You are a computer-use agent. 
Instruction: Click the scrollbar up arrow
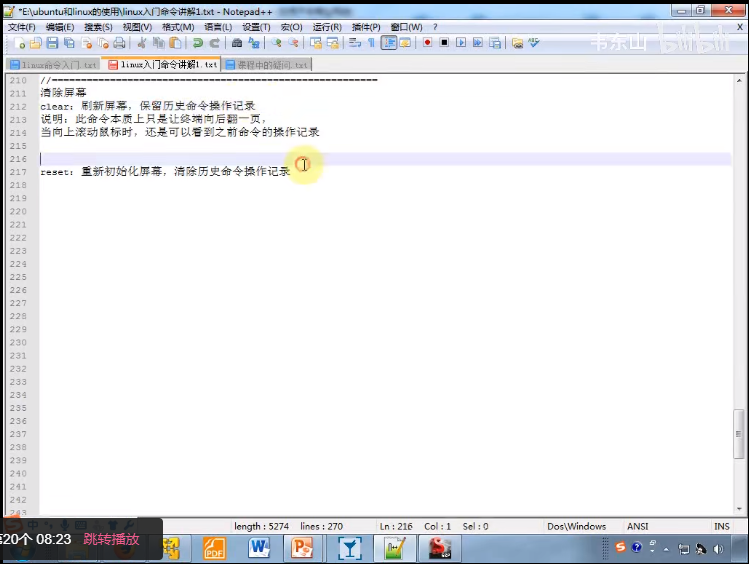739,81
